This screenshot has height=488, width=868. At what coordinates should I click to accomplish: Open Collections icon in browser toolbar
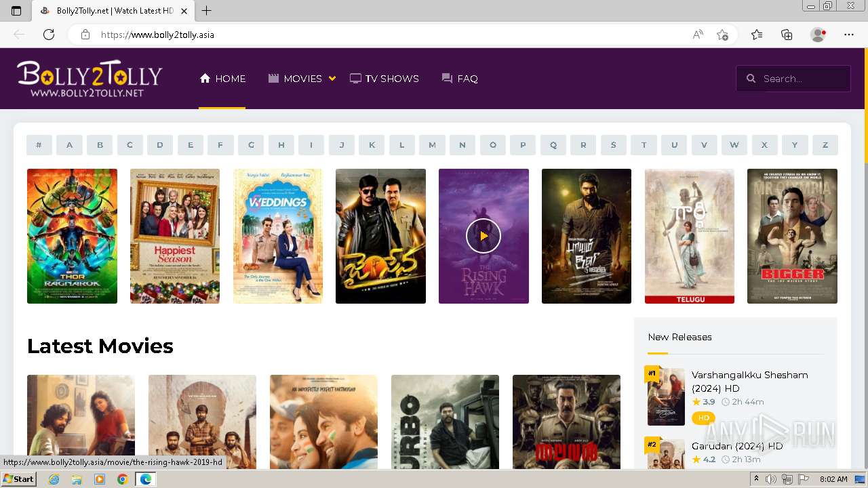pyautogui.click(x=787, y=35)
